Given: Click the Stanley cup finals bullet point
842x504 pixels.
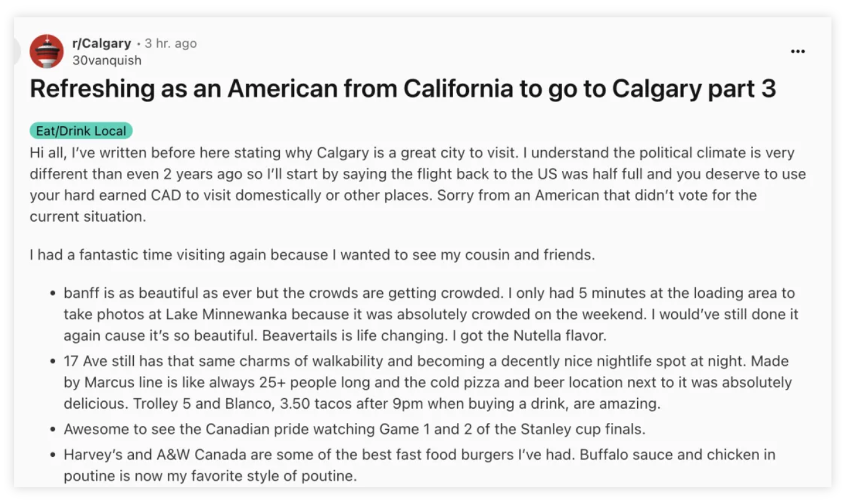Looking at the screenshot, I should click(354, 428).
